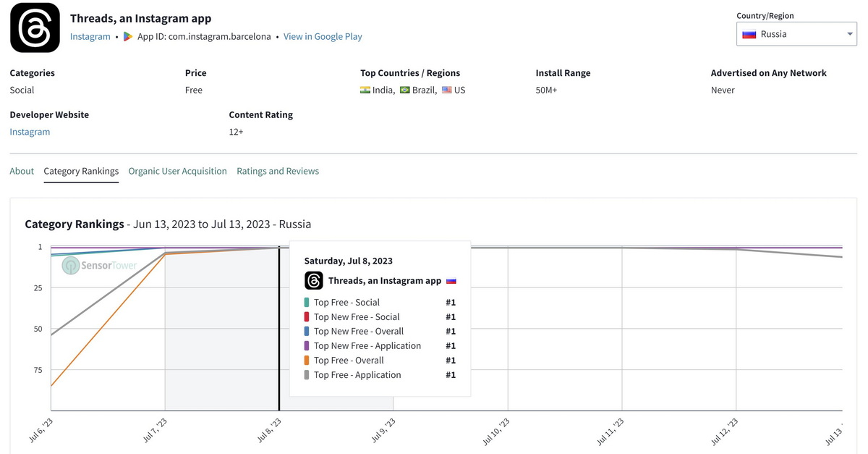Click the teal Top Free - Social swatch

(x=307, y=303)
